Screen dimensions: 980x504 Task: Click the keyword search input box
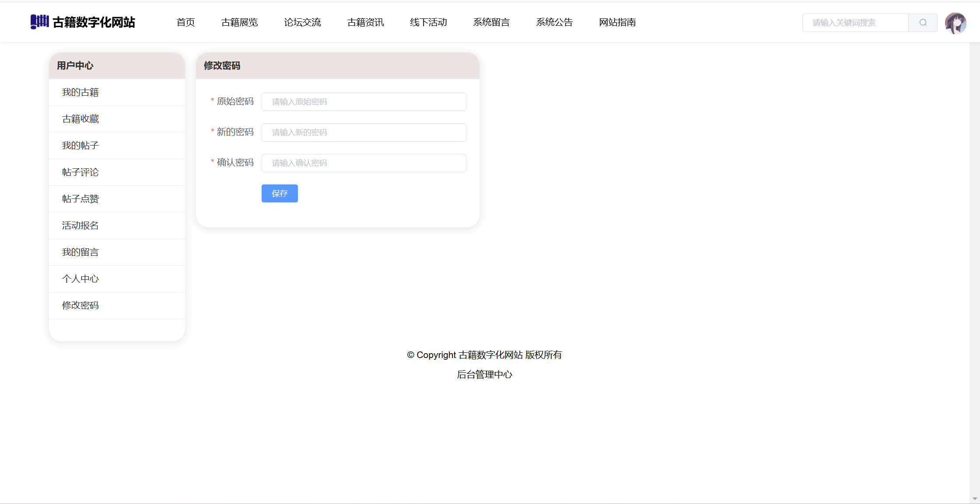[x=855, y=23]
